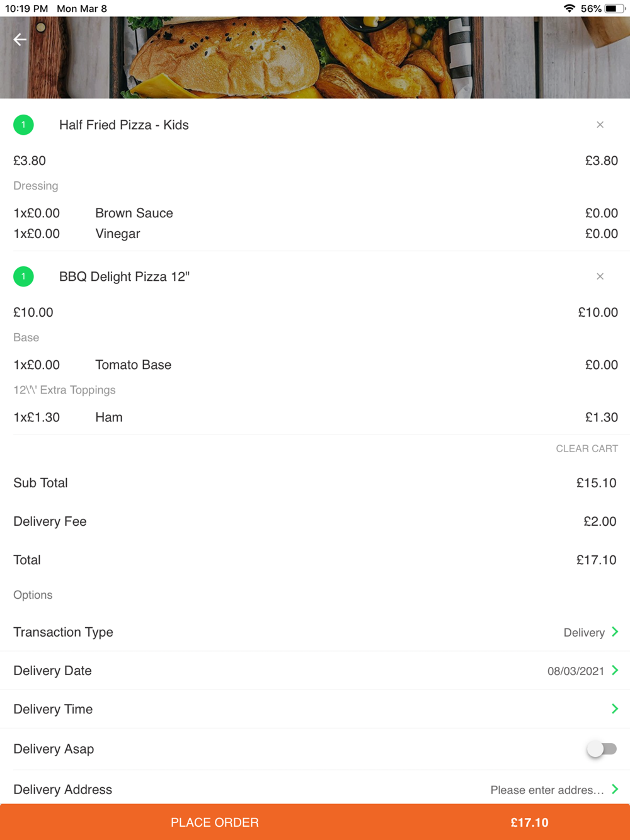Tap the burger header image

pos(315,57)
